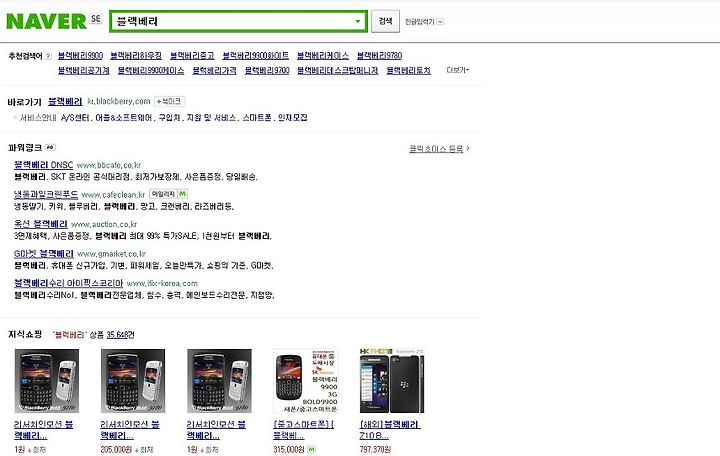Click the 인재모집 service link
Screen dimensions: 720x456
[x=292, y=118]
